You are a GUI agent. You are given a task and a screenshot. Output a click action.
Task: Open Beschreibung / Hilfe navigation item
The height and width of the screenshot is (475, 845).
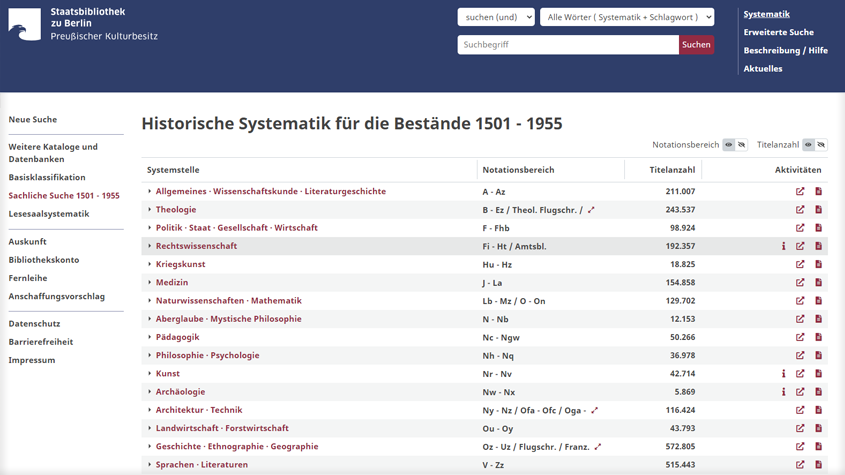click(x=785, y=51)
